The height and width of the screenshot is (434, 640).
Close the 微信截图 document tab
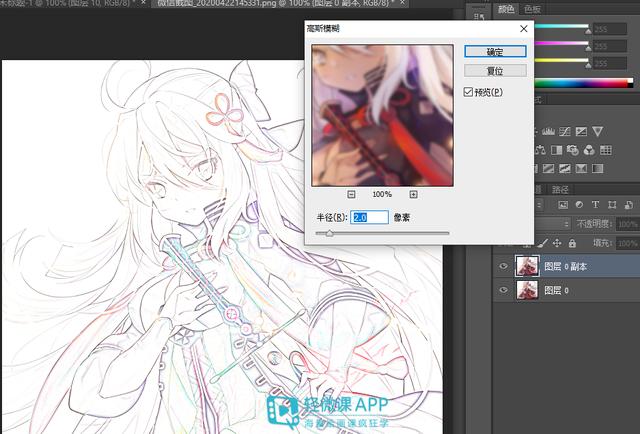pyautogui.click(x=402, y=3)
